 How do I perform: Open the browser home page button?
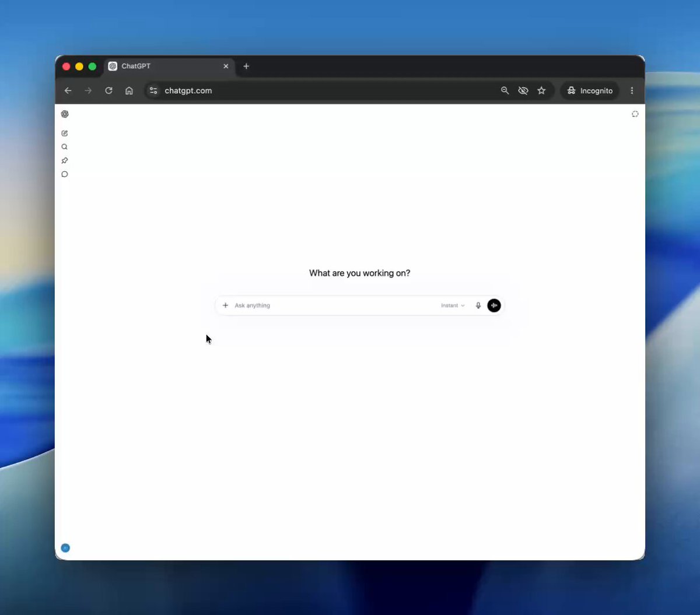point(129,90)
